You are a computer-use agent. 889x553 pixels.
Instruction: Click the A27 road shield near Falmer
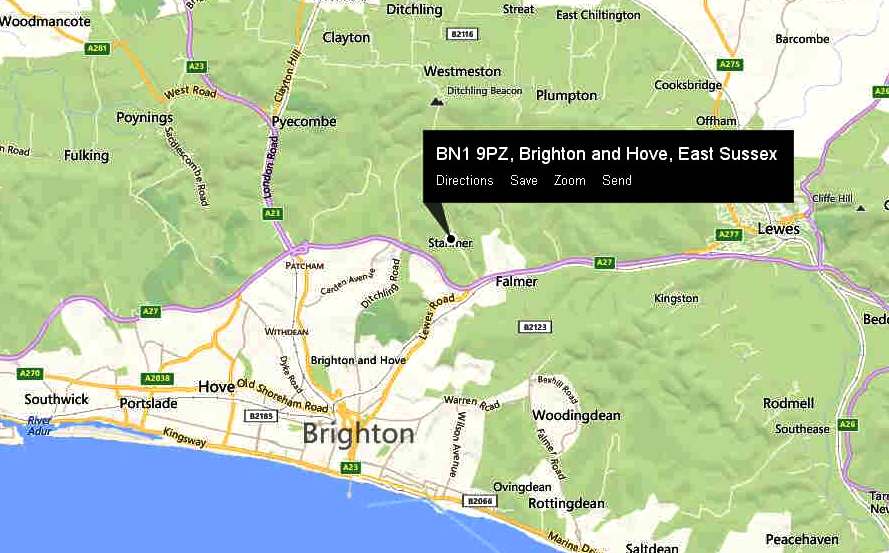604,263
